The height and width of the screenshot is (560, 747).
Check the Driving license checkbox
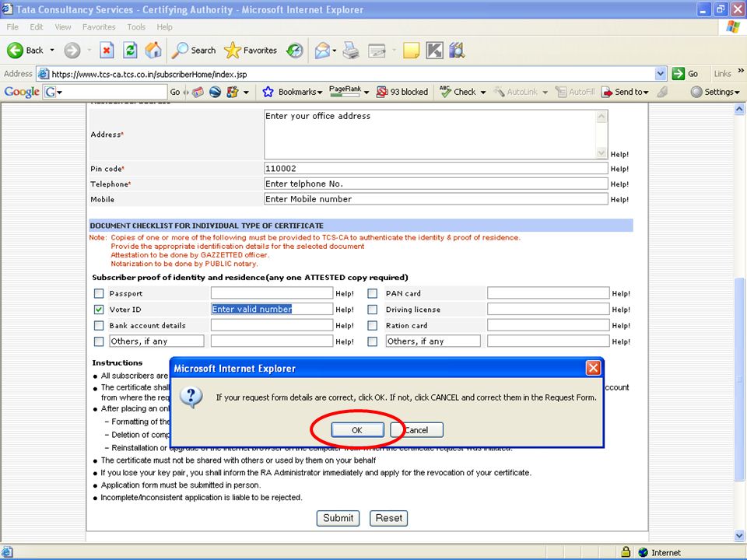tap(373, 310)
